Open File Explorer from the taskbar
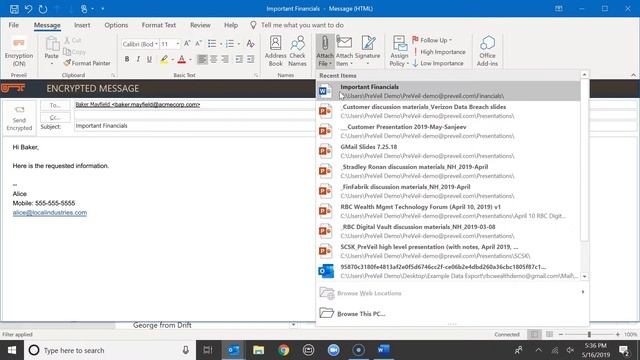This screenshot has height=360, width=640. click(x=258, y=350)
